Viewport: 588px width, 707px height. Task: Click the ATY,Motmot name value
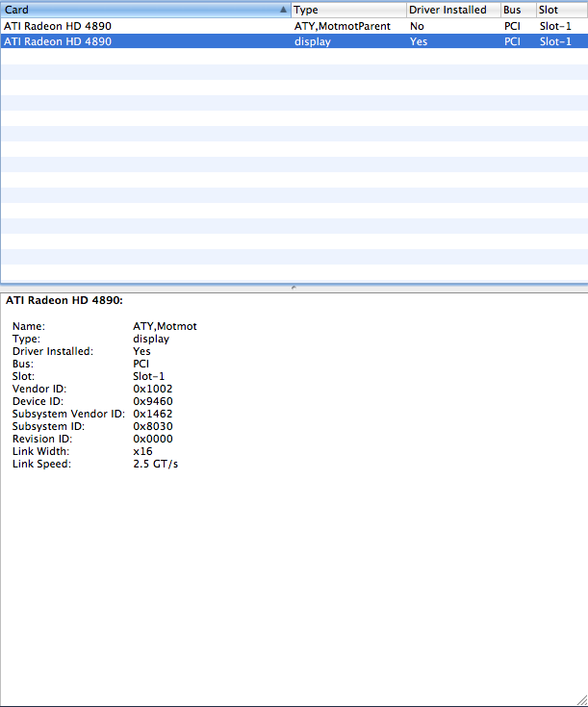click(165, 326)
